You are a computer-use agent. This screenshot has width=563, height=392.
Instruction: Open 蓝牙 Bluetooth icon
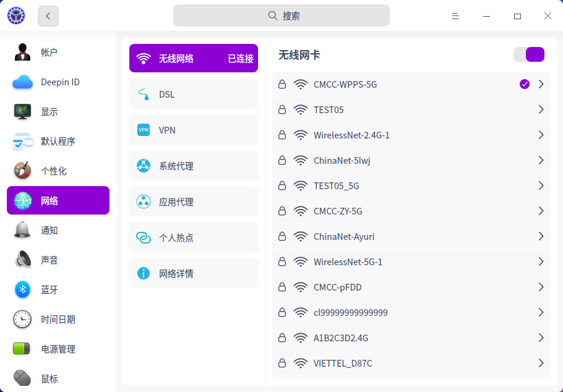click(23, 289)
